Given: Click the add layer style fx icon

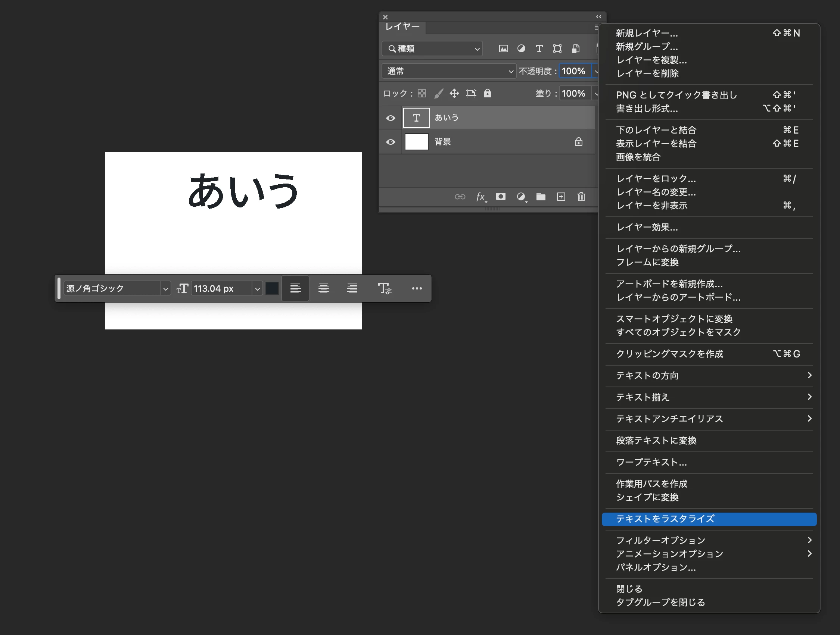Looking at the screenshot, I should (x=480, y=197).
